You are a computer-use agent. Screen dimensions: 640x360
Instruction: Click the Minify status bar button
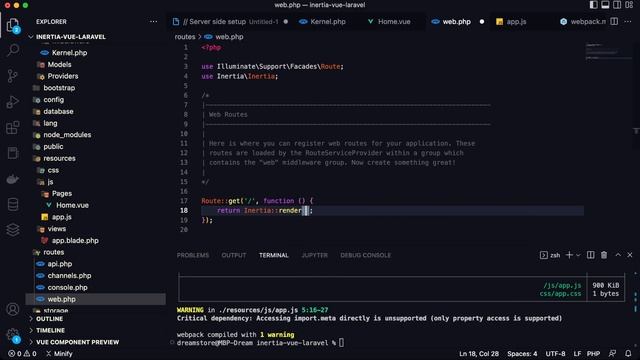pos(59,353)
